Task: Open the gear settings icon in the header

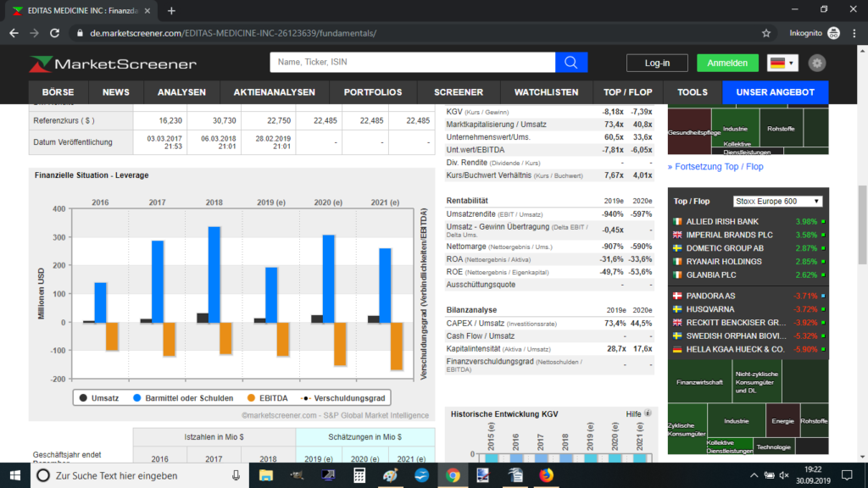Action: tap(816, 63)
